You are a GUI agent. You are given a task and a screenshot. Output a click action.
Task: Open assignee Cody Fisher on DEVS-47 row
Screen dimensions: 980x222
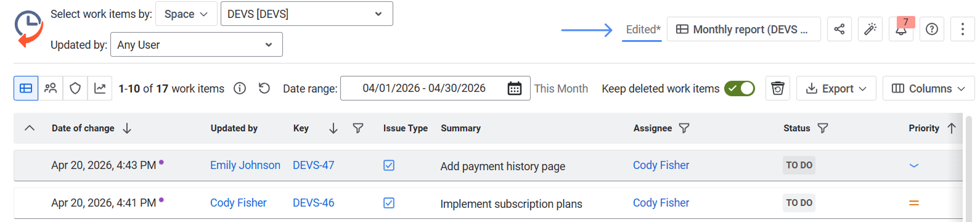coord(661,165)
